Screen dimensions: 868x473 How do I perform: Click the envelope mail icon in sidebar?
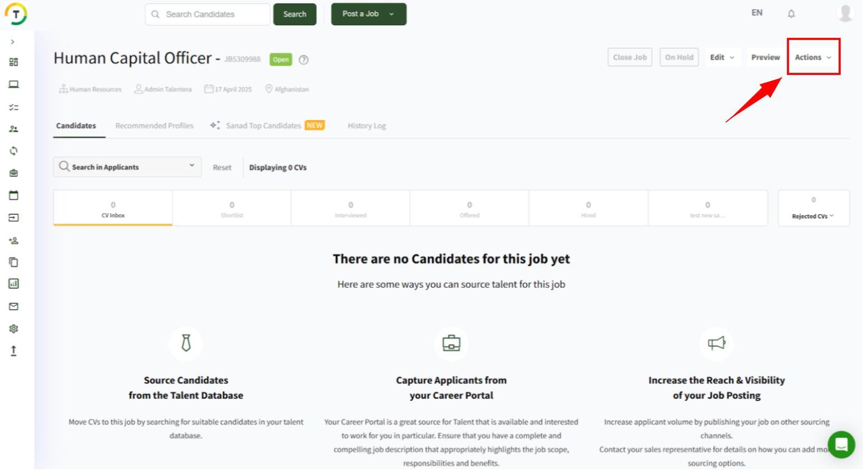pyautogui.click(x=13, y=306)
